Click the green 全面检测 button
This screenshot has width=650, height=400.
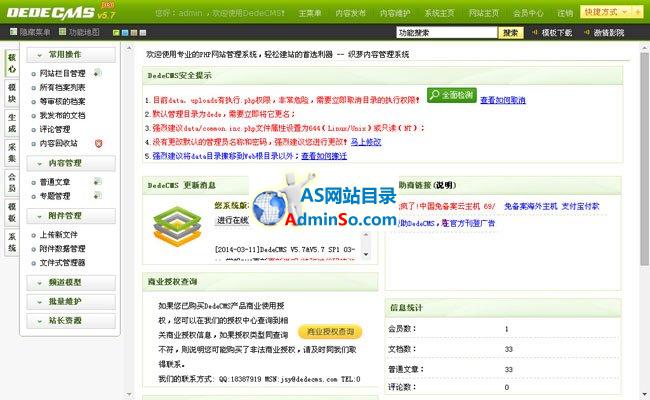[x=452, y=95]
